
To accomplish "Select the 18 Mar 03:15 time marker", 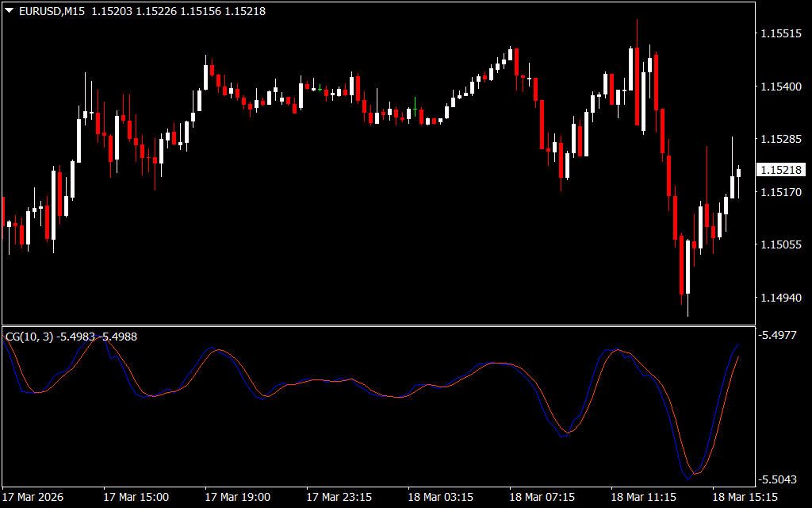I will [440, 497].
